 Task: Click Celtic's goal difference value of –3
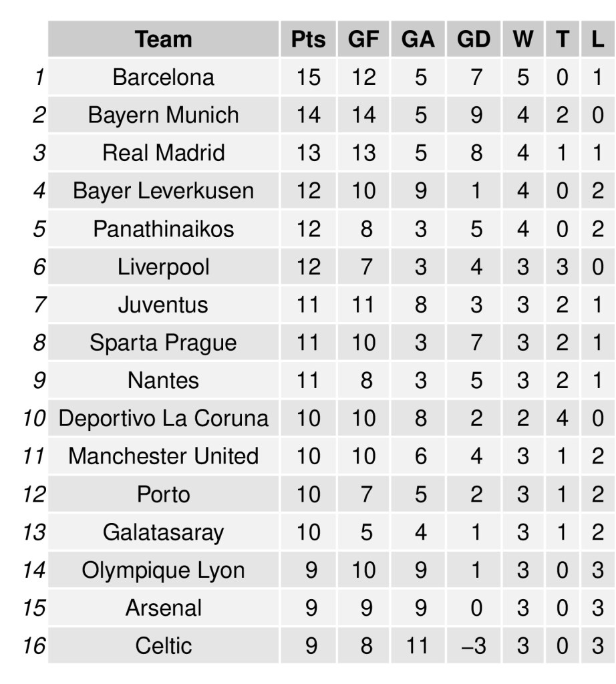[474, 646]
